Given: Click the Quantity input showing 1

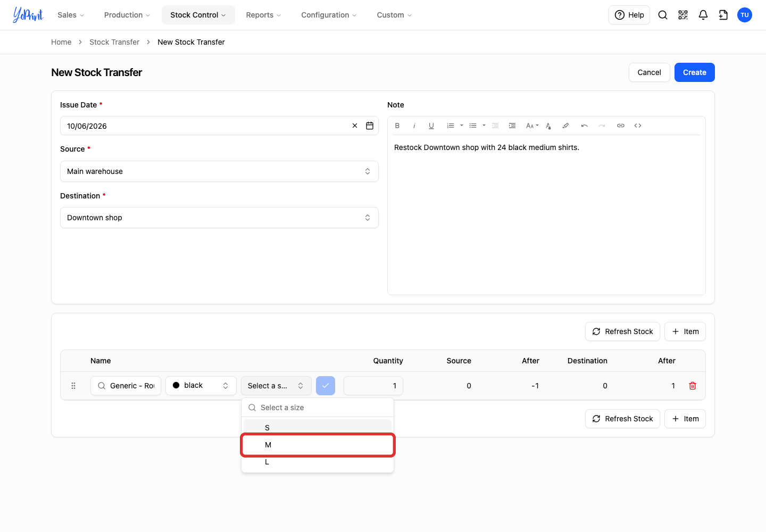Looking at the screenshot, I should click(373, 386).
